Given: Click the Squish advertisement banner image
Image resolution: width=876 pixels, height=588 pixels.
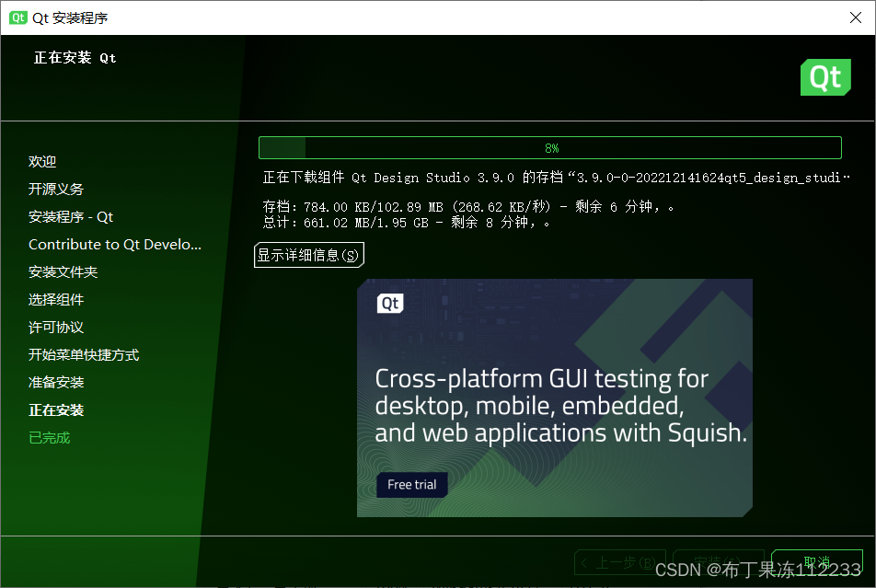Looking at the screenshot, I should [554, 398].
